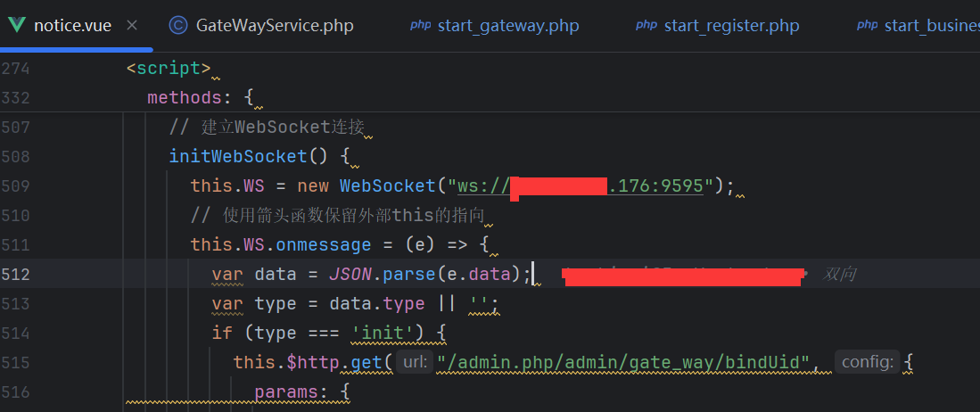This screenshot has width=980, height=412.
Task: Click the onmessage property on line 511
Action: [x=323, y=244]
